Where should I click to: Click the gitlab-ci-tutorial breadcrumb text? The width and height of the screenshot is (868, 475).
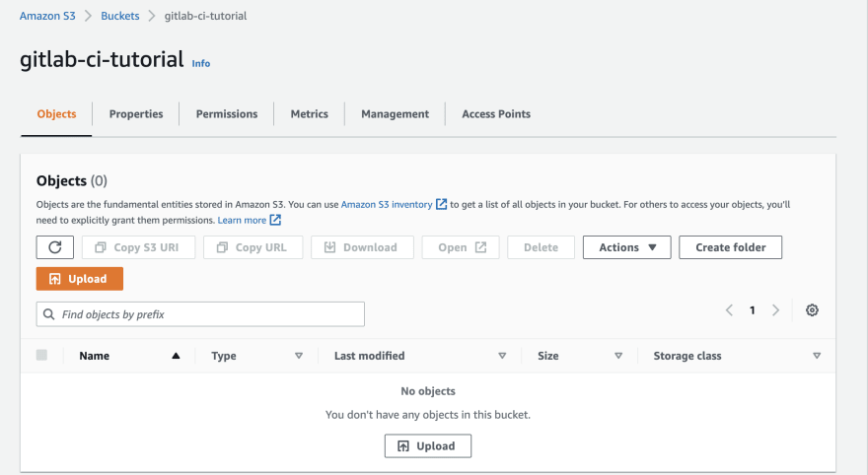205,16
